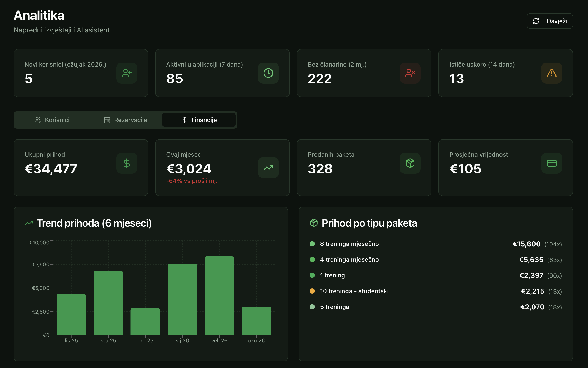
Task: Select the Financije tab
Action: pos(199,120)
